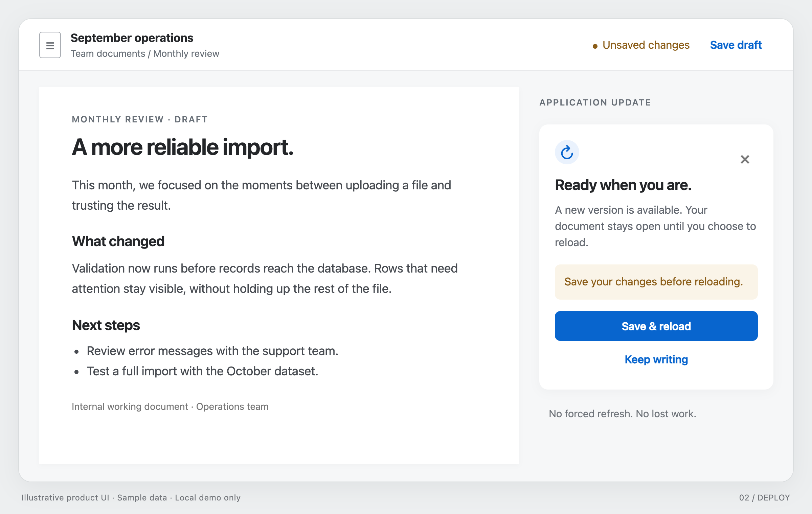Image resolution: width=812 pixels, height=514 pixels.
Task: Click the 'Ready when you are.' heading
Action: (x=623, y=185)
